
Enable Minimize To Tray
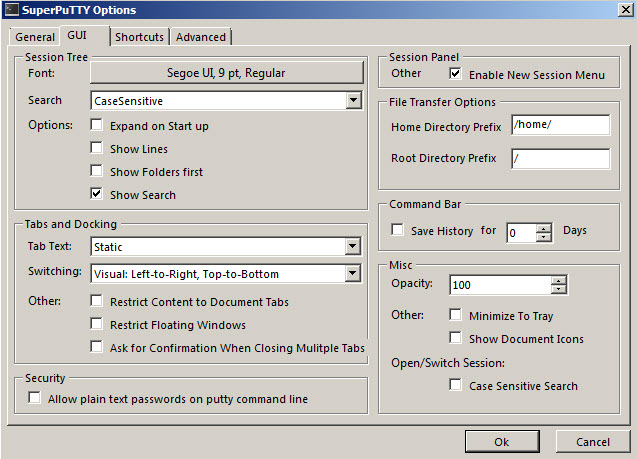457,316
